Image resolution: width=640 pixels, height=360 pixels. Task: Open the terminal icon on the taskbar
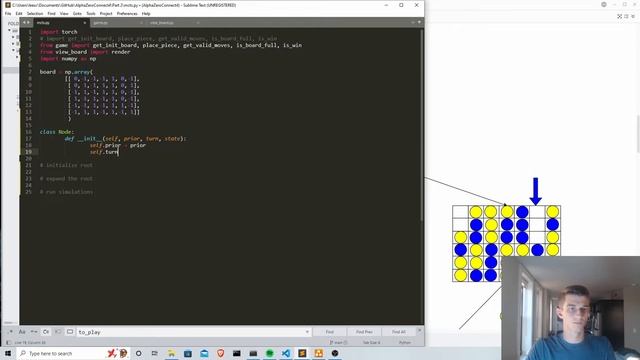[x=237, y=353]
